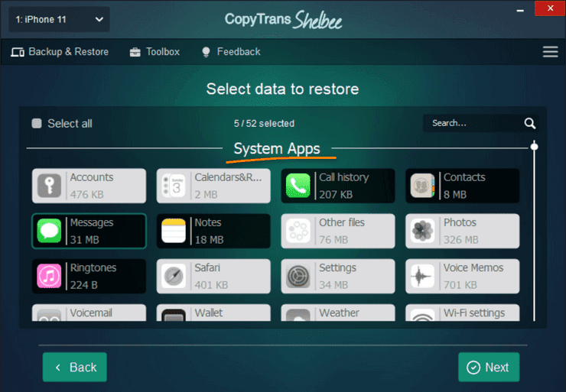
Task: Open the iPhone 11 device dropdown
Action: click(x=59, y=19)
